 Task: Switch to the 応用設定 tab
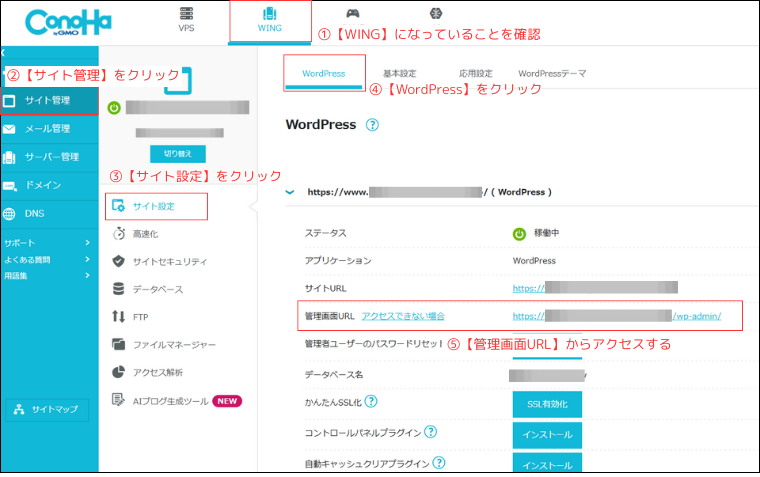pos(475,74)
